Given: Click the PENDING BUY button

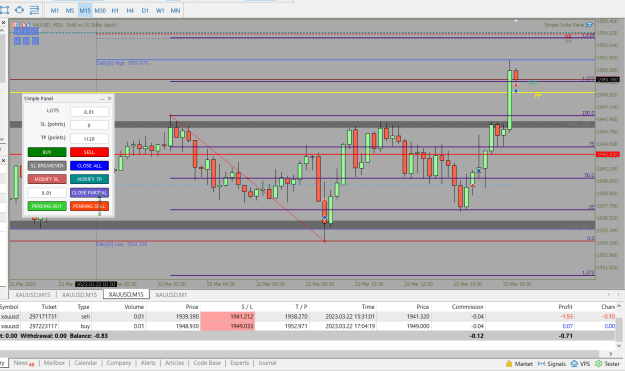Looking at the screenshot, I should tap(47, 206).
